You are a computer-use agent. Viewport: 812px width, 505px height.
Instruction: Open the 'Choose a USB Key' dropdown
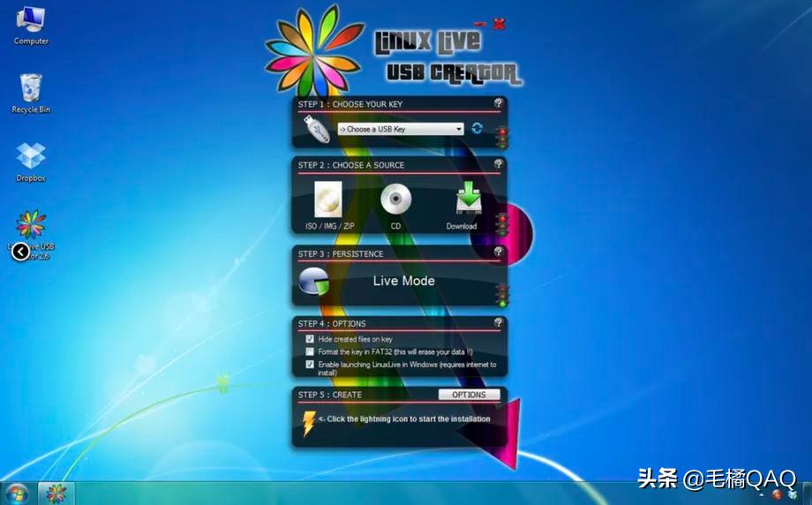(401, 129)
